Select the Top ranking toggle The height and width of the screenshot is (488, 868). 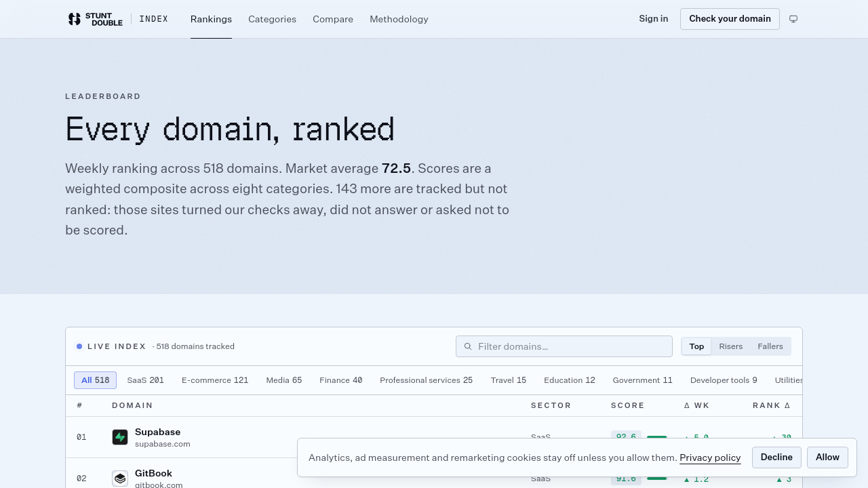(x=696, y=346)
